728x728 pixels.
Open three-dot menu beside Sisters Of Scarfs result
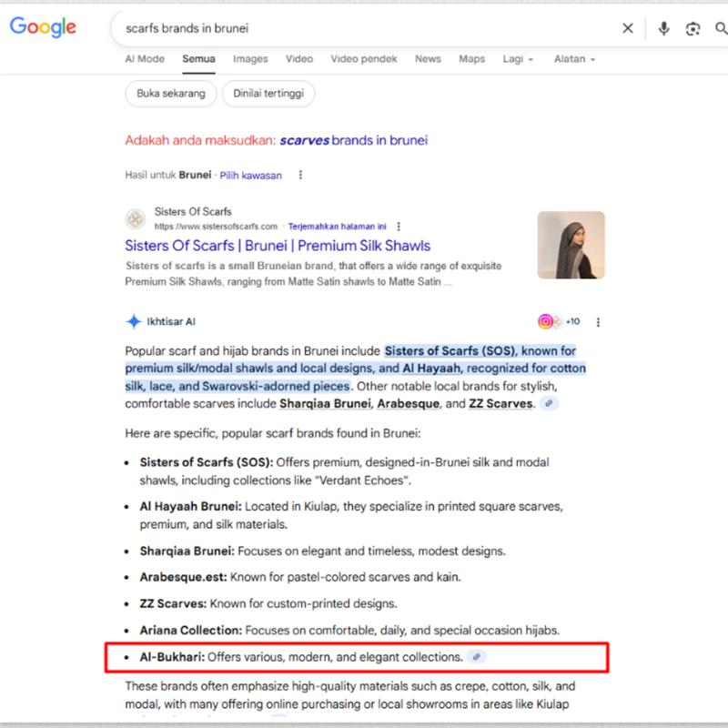399,227
